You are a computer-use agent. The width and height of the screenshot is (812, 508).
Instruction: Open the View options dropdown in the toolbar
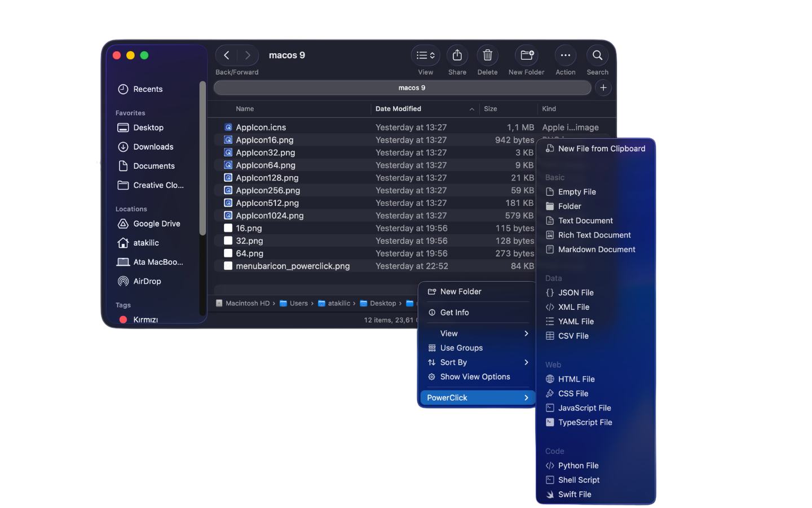(x=425, y=55)
